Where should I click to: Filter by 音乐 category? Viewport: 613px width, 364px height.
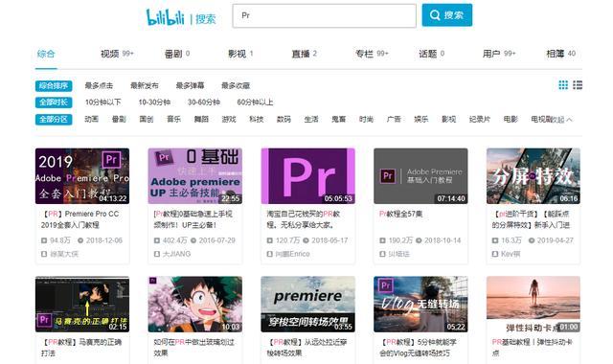pos(173,119)
